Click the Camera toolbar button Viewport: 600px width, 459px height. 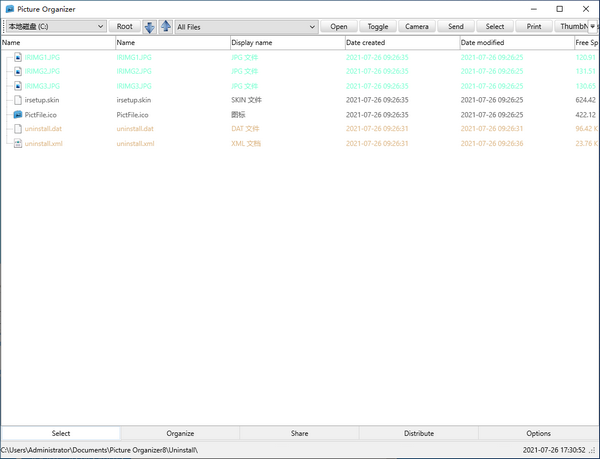(x=416, y=27)
